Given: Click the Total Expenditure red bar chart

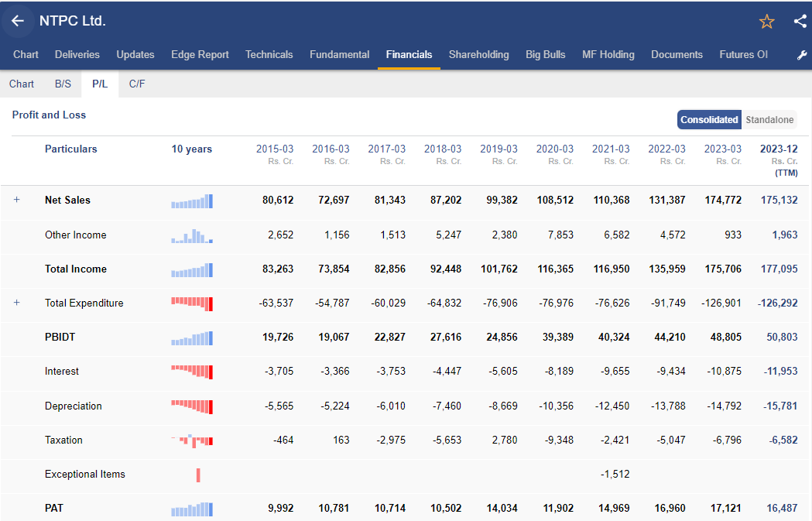Looking at the screenshot, I should coord(192,304).
